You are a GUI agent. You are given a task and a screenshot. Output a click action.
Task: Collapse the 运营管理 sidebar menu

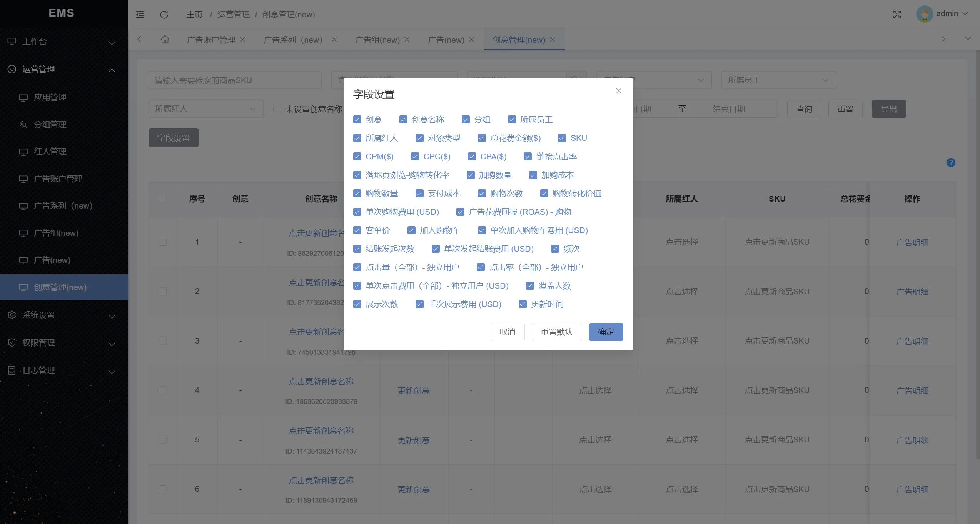pyautogui.click(x=112, y=70)
